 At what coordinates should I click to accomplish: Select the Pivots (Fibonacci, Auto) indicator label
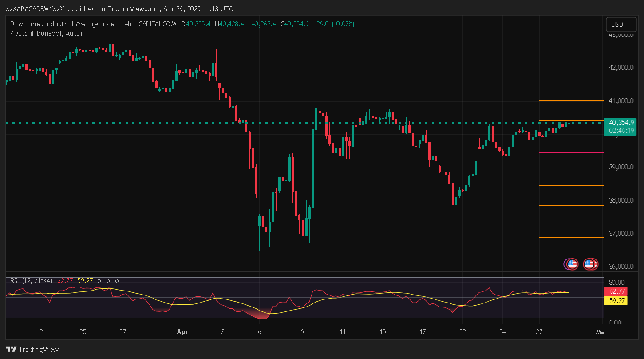coord(46,33)
